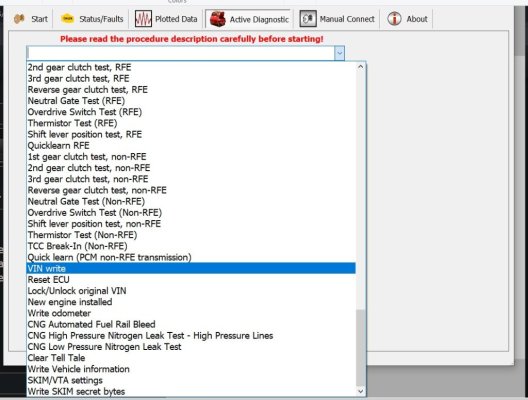Screen dimensions: 528x400
Task: Collapse the procedure dropdown arrow
Action: tap(339, 53)
